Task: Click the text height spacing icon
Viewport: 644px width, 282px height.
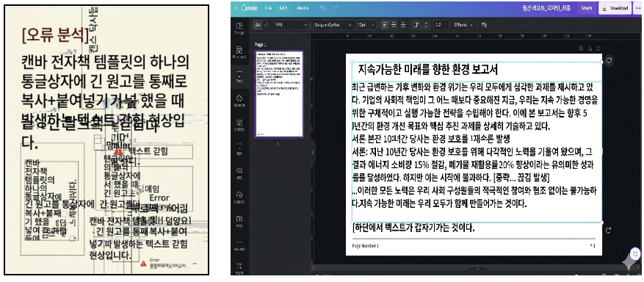Action: [416, 25]
